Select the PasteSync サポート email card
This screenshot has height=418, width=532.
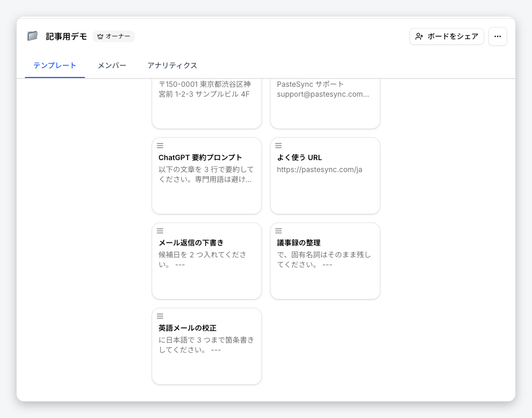click(325, 103)
